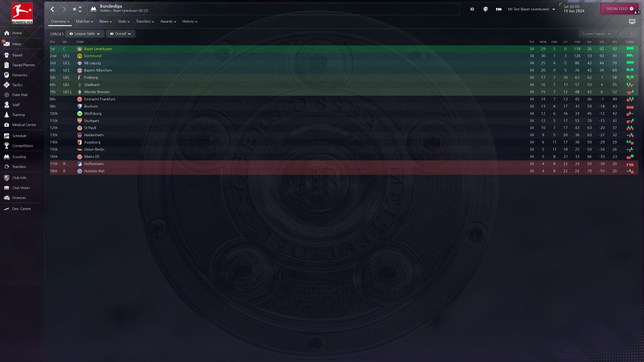The image size is (644, 362).
Task: Open the Tactics board icon
Action: [7, 85]
